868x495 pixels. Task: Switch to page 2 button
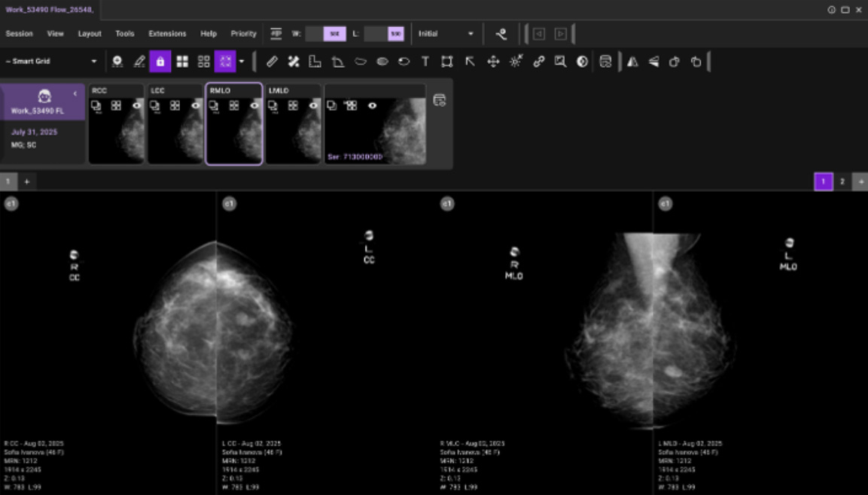[x=842, y=181]
